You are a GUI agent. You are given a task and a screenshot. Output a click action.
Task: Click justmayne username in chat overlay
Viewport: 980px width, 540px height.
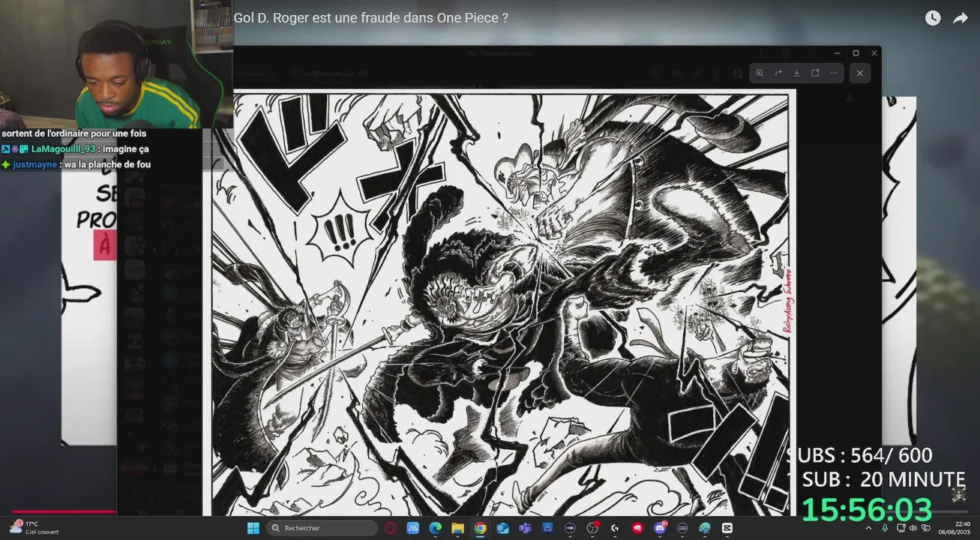tap(35, 164)
